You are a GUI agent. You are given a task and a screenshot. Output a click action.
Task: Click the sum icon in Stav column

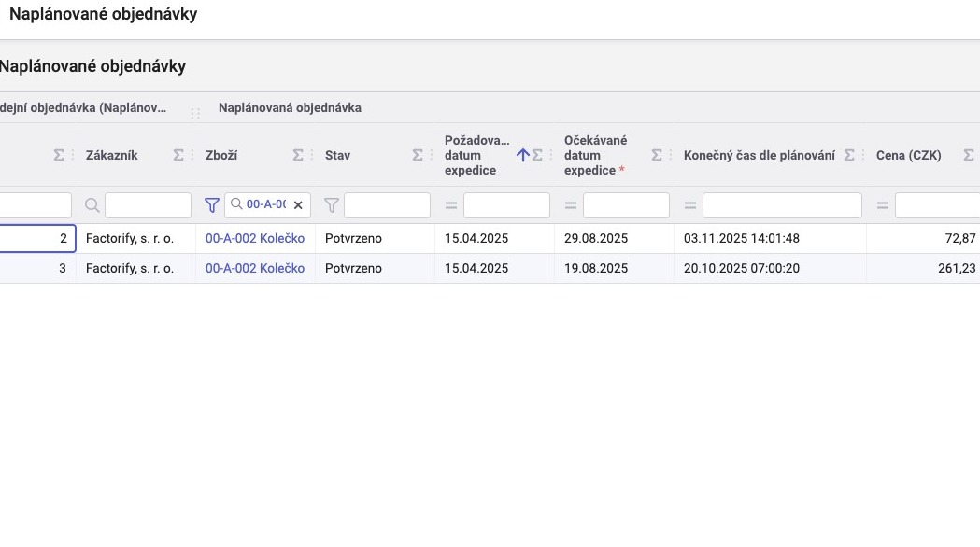(418, 156)
